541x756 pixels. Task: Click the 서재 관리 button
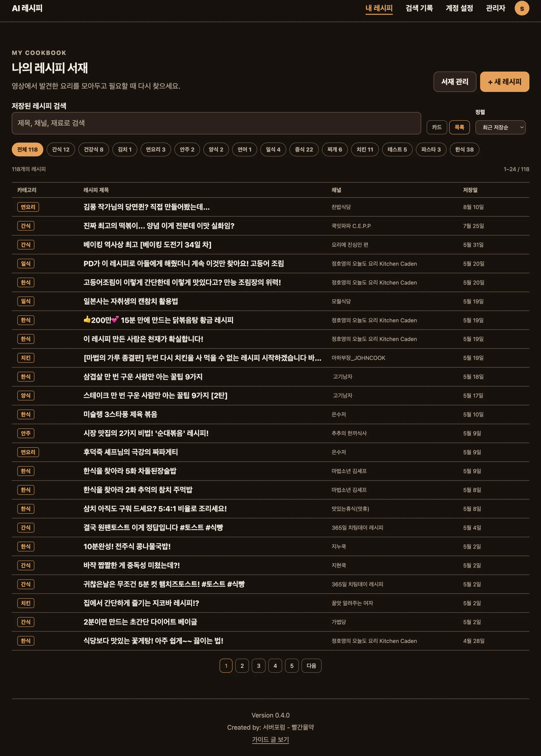pyautogui.click(x=455, y=82)
